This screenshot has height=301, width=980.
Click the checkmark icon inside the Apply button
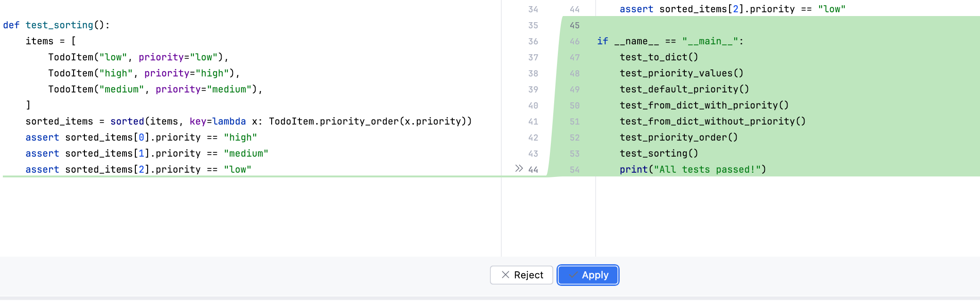[573, 275]
